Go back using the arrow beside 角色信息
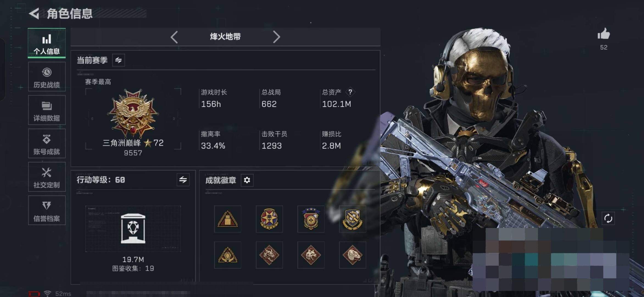This screenshot has width=644, height=297. click(34, 14)
